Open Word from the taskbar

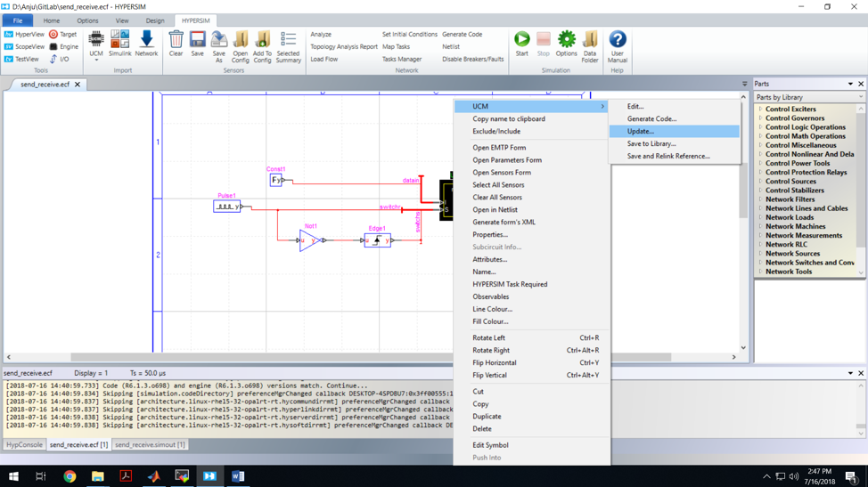tap(238, 476)
